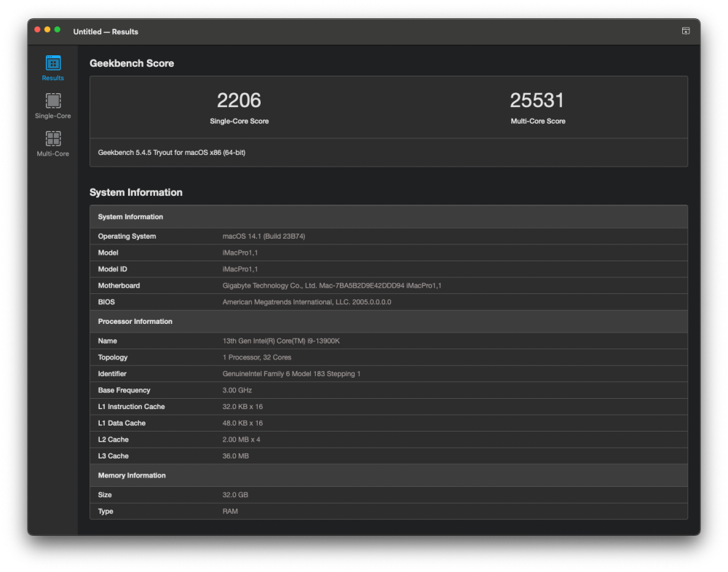Click the 'RAM' memory type value
728x572 pixels.
point(230,512)
